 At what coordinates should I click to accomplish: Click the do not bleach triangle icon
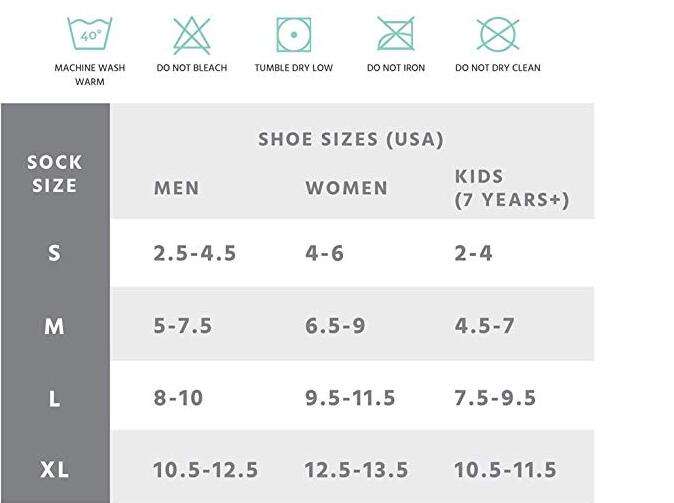click(x=192, y=35)
